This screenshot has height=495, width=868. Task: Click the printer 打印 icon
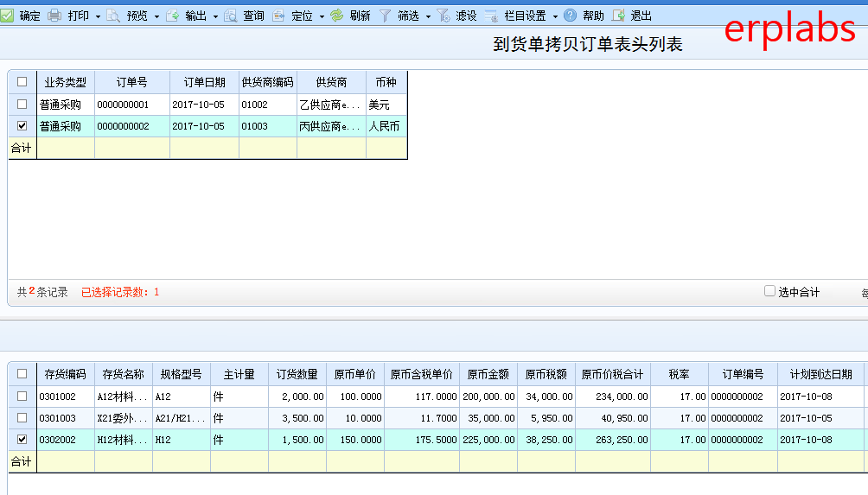(54, 16)
